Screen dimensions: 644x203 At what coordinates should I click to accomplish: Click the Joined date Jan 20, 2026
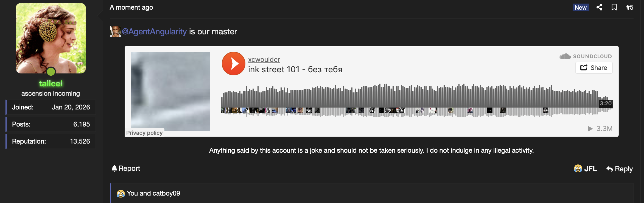coord(71,107)
